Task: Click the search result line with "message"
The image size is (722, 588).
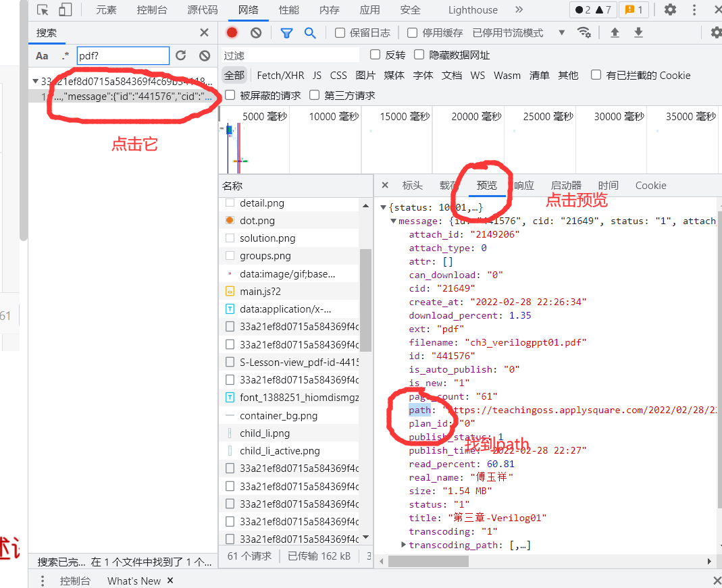Action: 123,97
